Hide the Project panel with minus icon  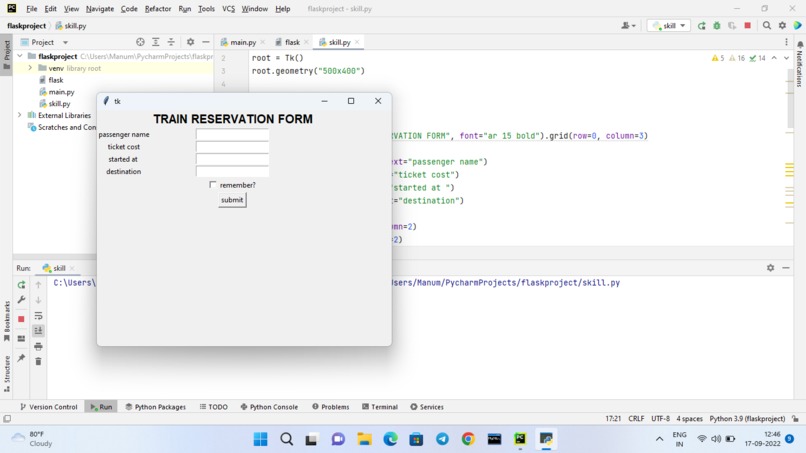(206, 42)
